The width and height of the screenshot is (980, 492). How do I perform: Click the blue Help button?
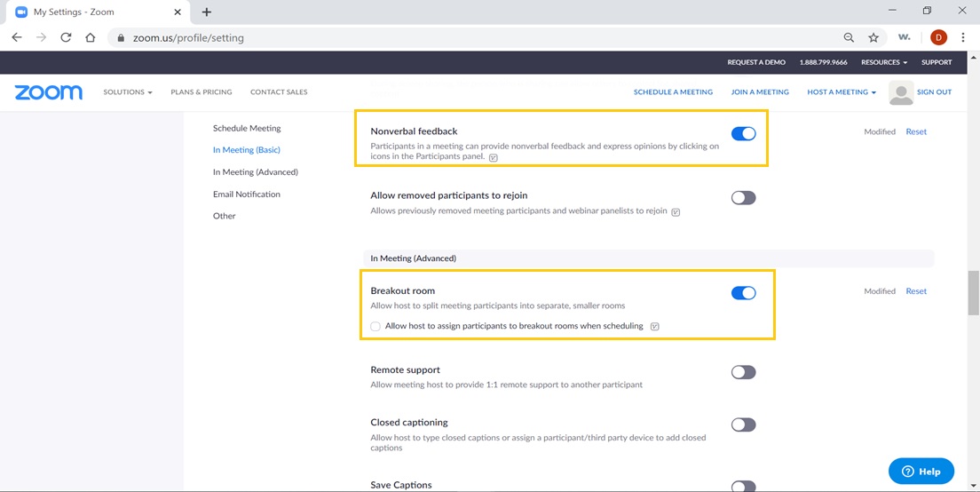[x=921, y=471]
